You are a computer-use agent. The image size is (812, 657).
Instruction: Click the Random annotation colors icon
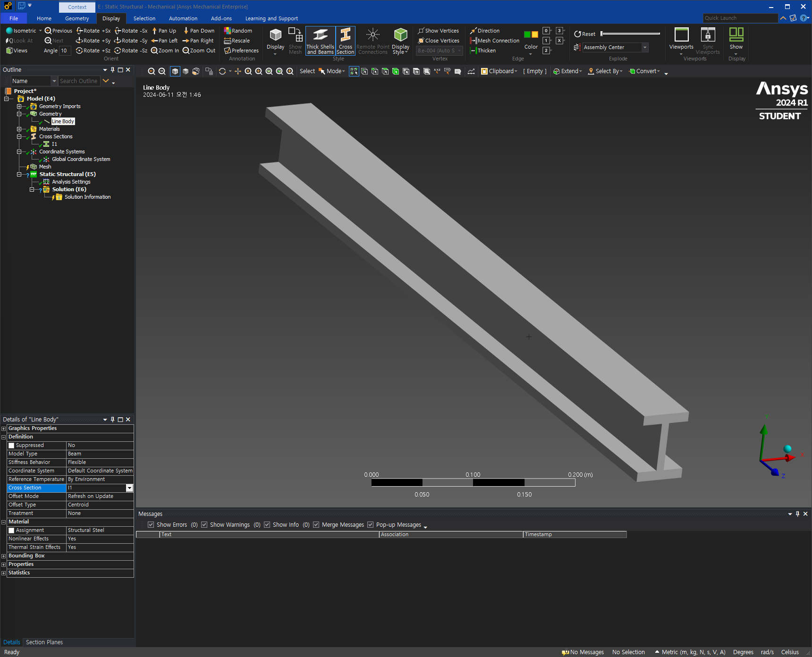[238, 31]
